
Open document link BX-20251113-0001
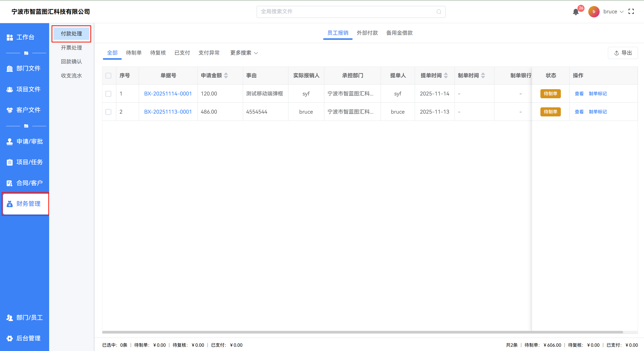pos(168,112)
